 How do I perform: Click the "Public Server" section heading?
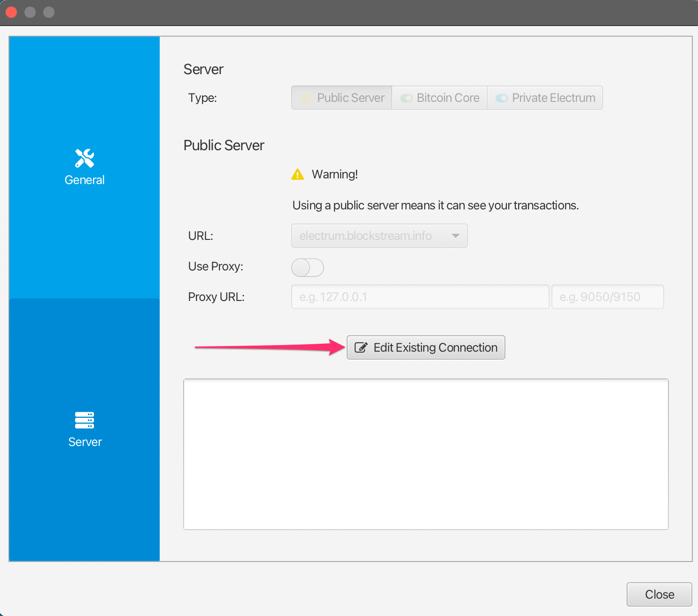click(x=224, y=145)
